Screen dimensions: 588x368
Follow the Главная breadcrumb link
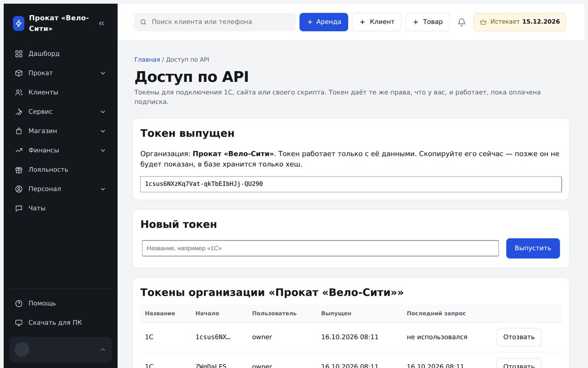coord(147,60)
